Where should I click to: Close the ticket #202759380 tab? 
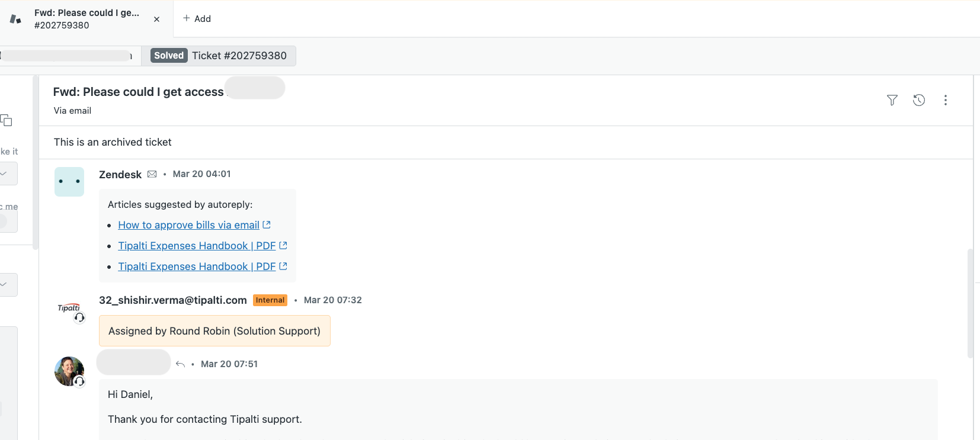coord(156,19)
